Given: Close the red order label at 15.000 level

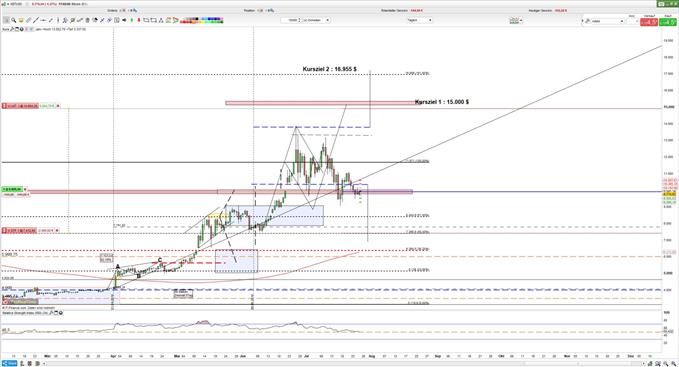Looking at the screenshot, I should [x=58, y=106].
